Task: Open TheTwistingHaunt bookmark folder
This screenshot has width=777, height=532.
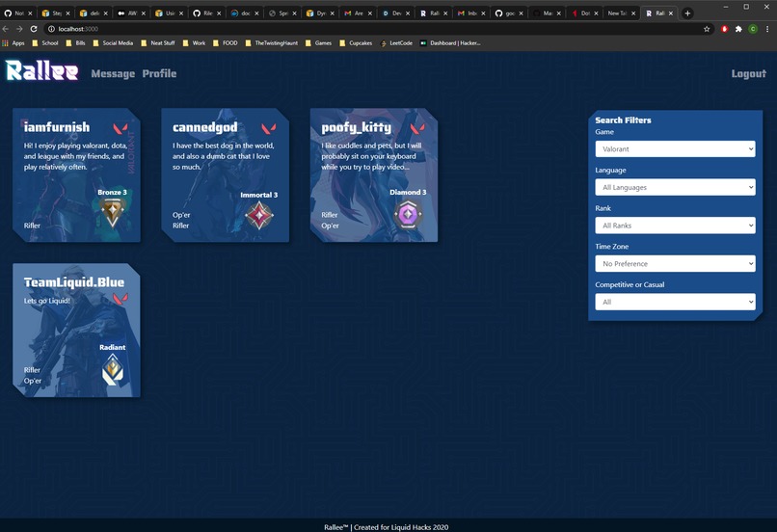Action: point(272,43)
